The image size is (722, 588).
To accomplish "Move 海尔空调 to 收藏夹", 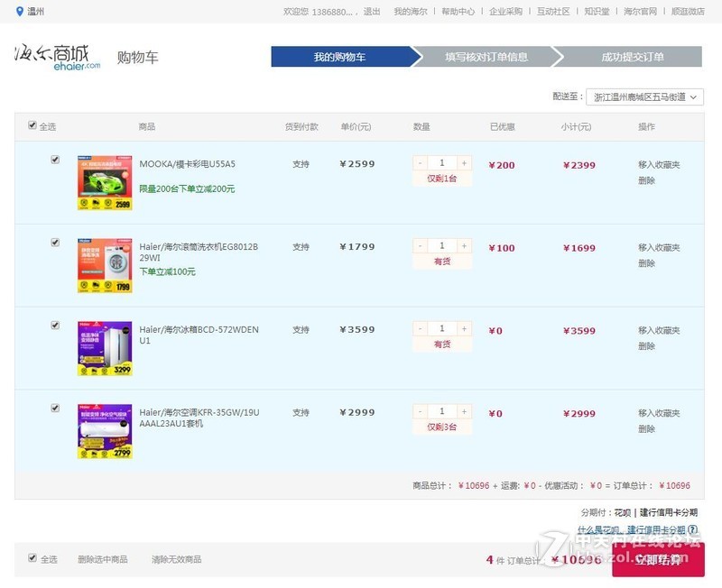I will (x=659, y=413).
